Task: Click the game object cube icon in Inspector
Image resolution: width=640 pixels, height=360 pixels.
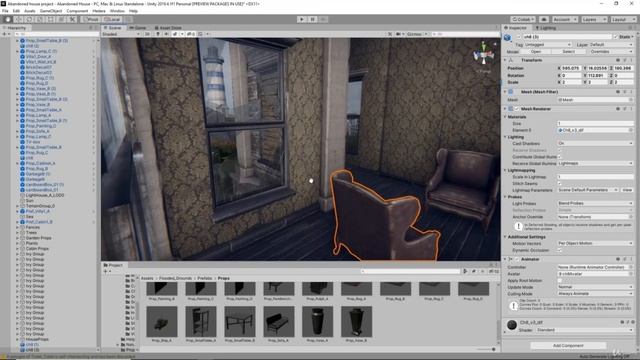Action: coord(508,38)
